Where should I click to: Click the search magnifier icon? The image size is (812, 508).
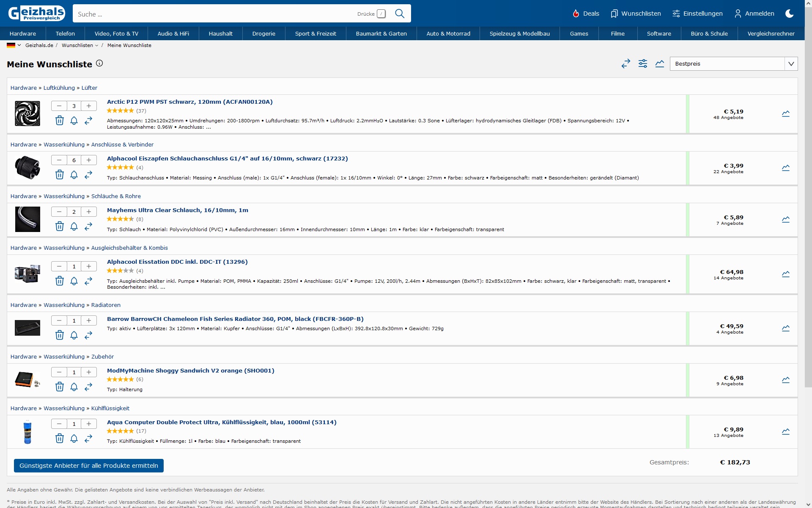coord(399,14)
